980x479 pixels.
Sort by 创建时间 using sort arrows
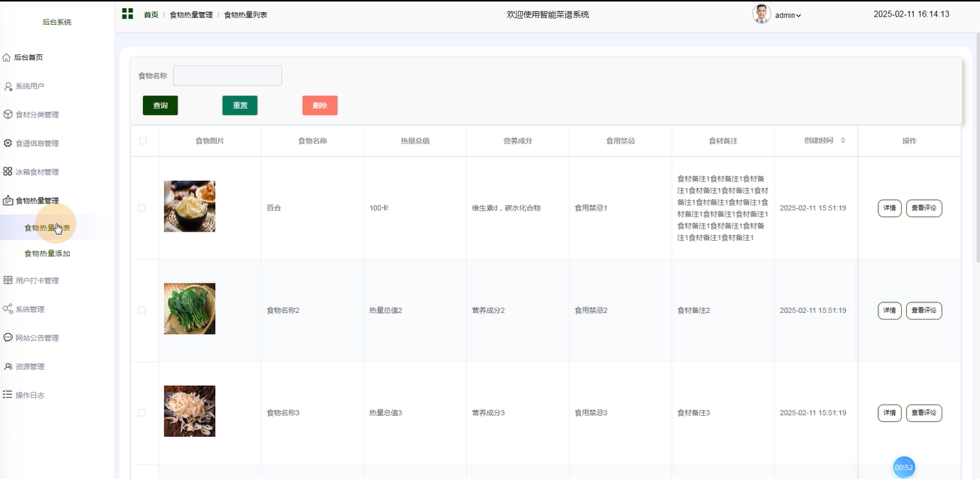click(x=843, y=141)
